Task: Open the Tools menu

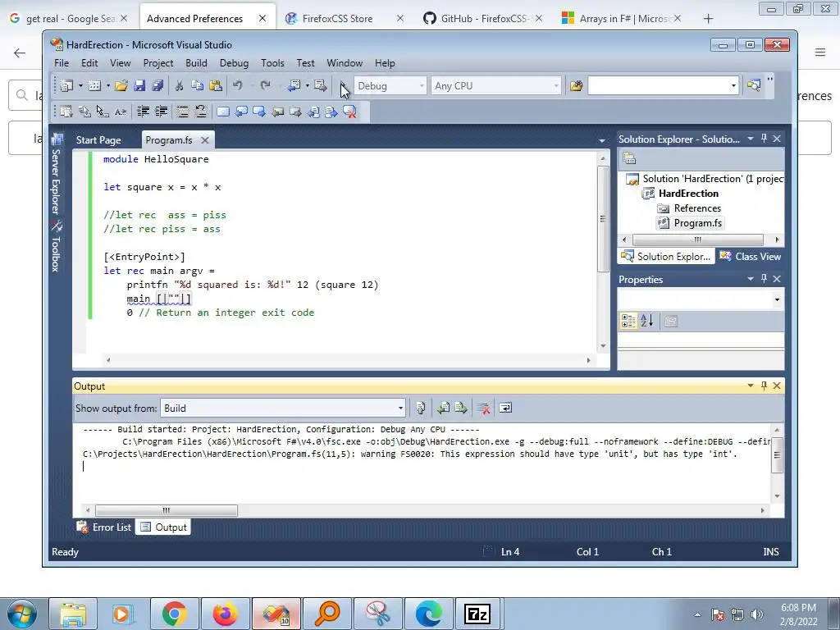Action: click(x=272, y=63)
